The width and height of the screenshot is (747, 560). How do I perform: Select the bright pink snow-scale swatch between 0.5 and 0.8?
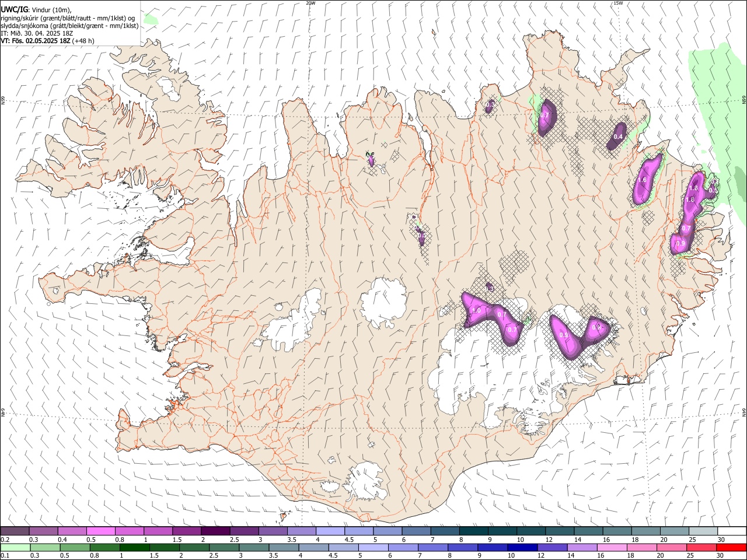(101, 531)
